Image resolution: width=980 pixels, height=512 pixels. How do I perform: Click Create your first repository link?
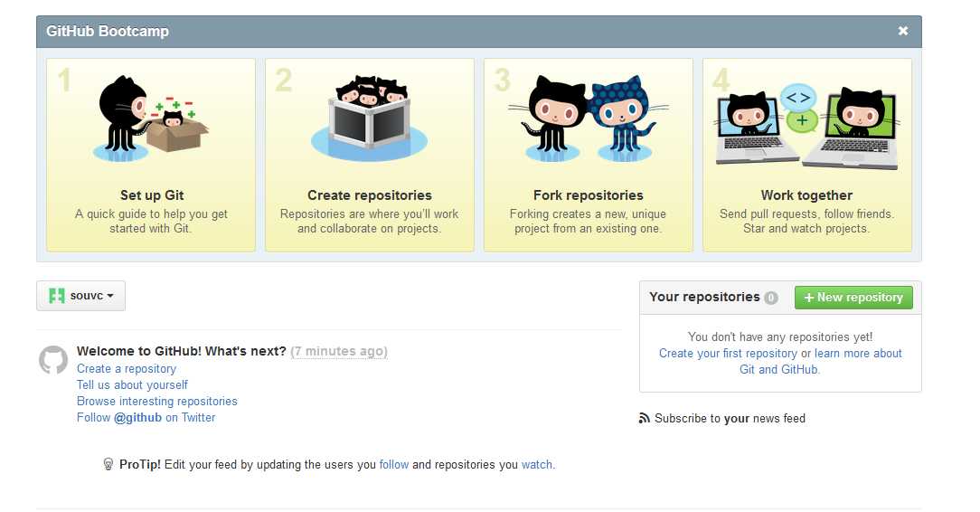click(x=728, y=353)
